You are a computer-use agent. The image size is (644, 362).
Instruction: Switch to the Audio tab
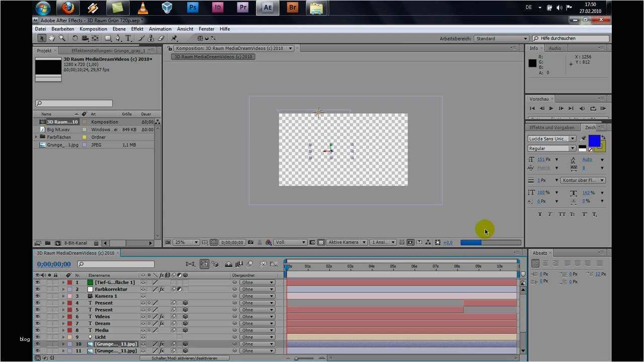(x=554, y=48)
